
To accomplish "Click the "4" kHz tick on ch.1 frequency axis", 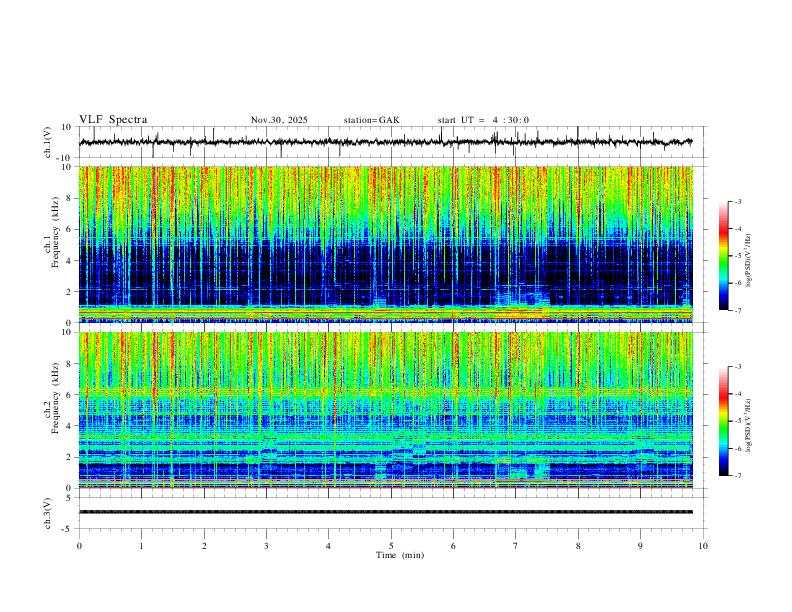I will click(70, 261).
